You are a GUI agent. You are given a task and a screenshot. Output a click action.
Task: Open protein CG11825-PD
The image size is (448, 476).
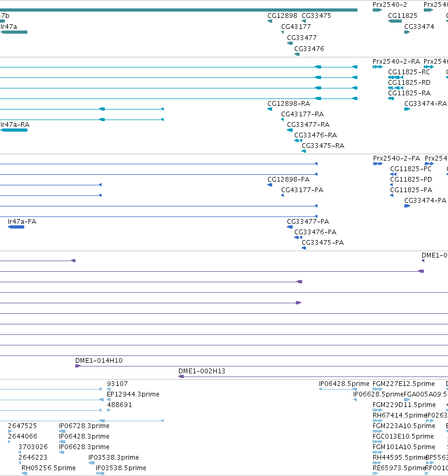411,180
